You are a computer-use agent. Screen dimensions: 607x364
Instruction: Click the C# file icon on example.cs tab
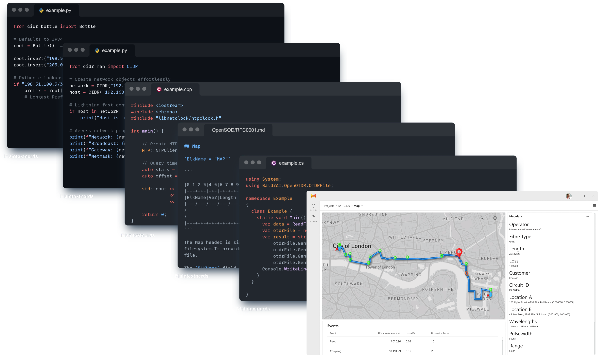click(x=274, y=163)
